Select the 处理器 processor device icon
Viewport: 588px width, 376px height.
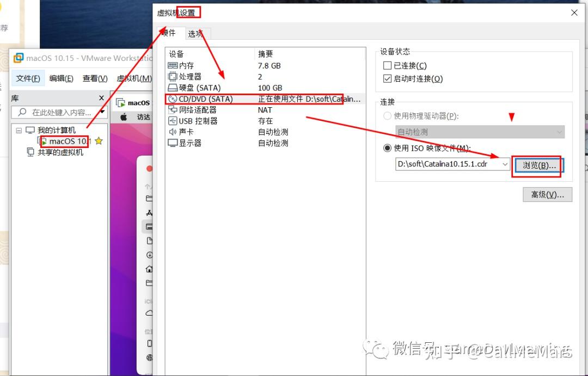pos(173,77)
